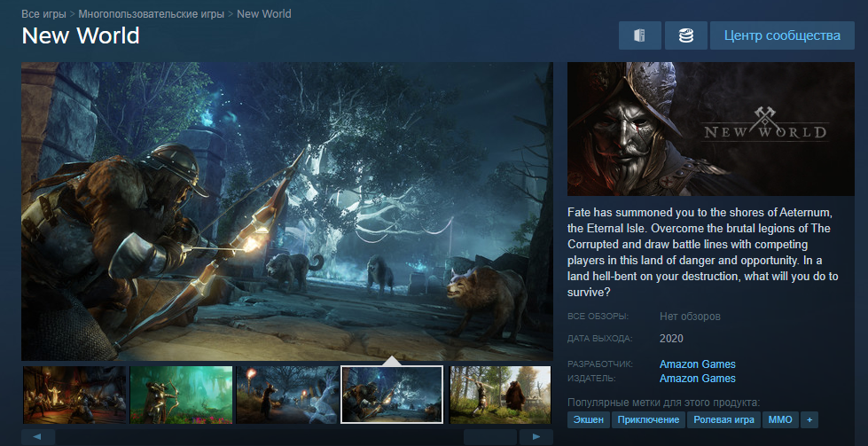Click the release date 2020
868x446 pixels.
point(671,338)
